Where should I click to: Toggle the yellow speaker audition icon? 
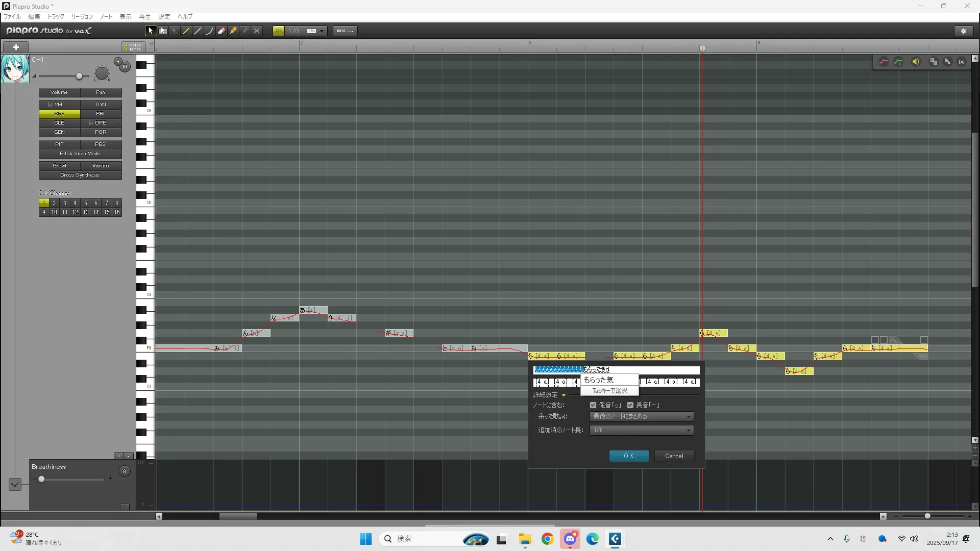point(916,62)
